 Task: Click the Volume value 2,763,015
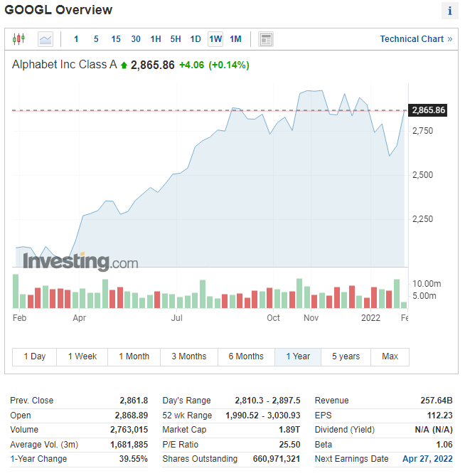[x=129, y=430]
